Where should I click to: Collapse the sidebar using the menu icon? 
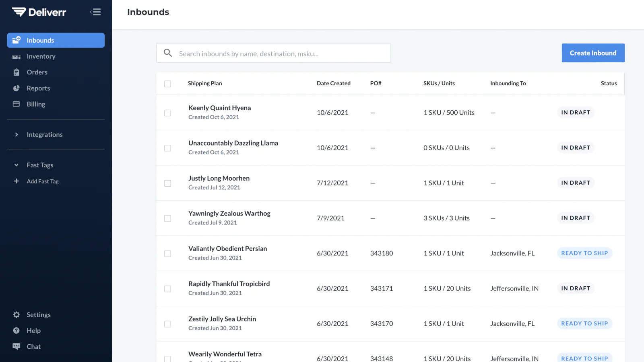95,12
